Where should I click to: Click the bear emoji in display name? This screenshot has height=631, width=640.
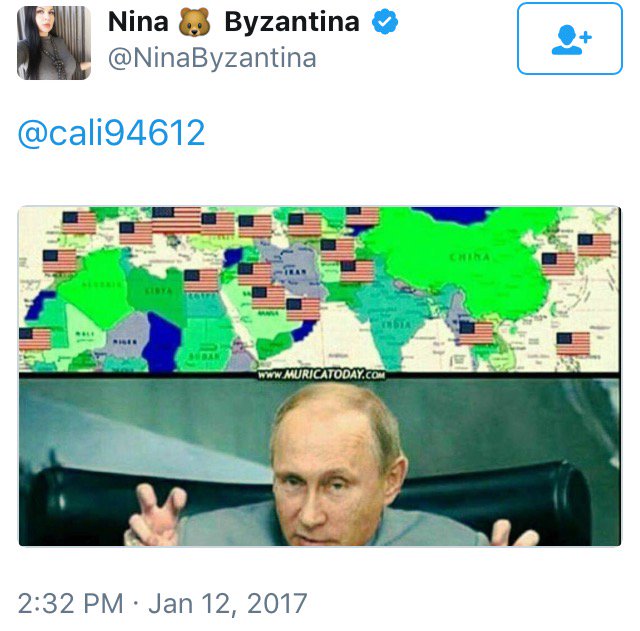(195, 22)
